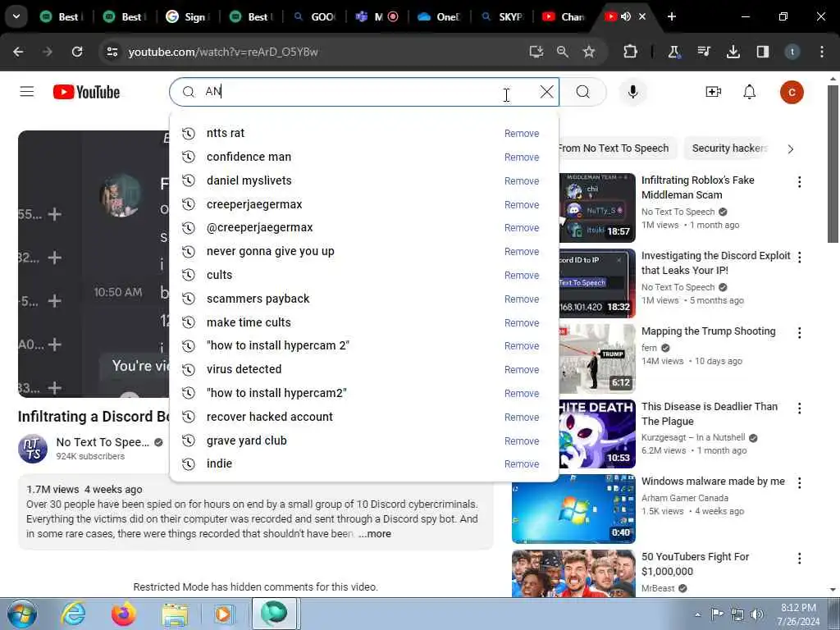
Task: Mute the tab via speaker icon
Action: [x=626, y=16]
